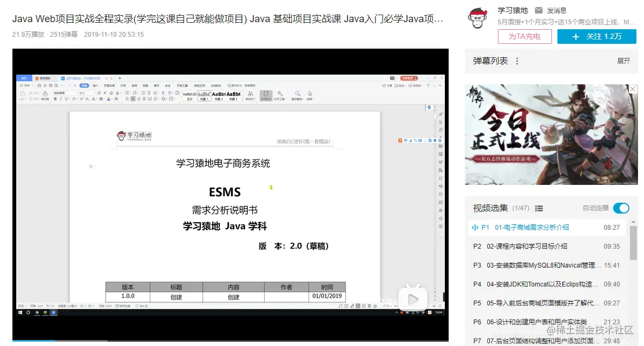The width and height of the screenshot is (644, 346).
Task: Open the 选择 dropdown in ribbon
Action: (x=310, y=96)
